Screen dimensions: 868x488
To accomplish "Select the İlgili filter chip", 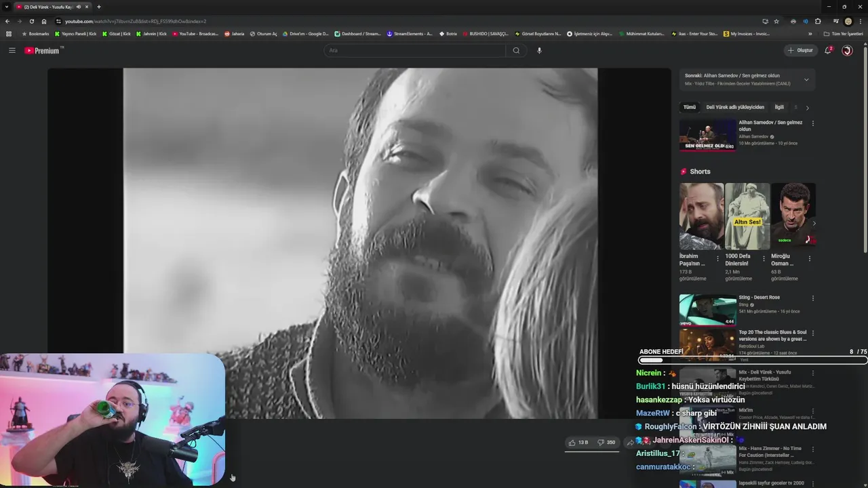I will coord(779,107).
